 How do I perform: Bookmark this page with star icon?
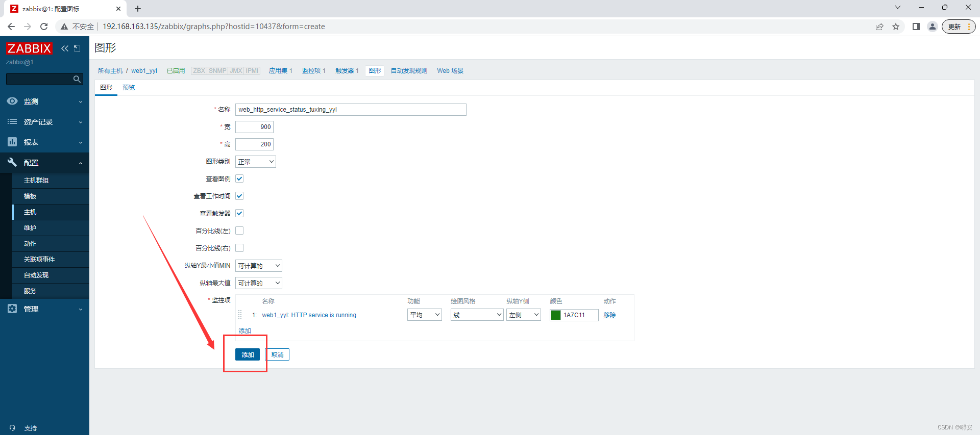pyautogui.click(x=896, y=27)
